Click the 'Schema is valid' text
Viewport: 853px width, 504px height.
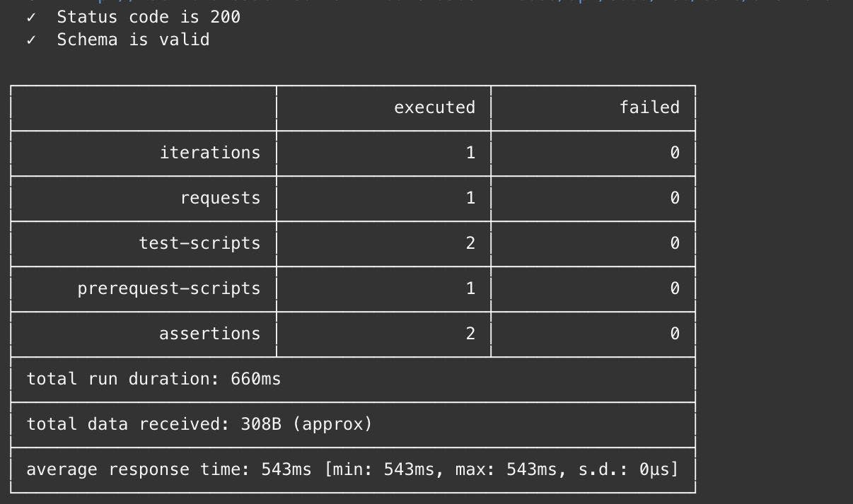[x=133, y=40]
